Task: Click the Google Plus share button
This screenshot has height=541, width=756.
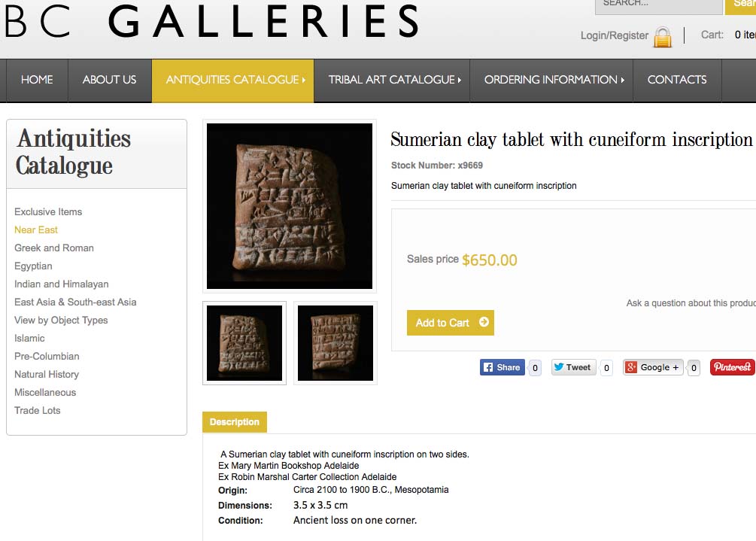Action: (x=652, y=367)
